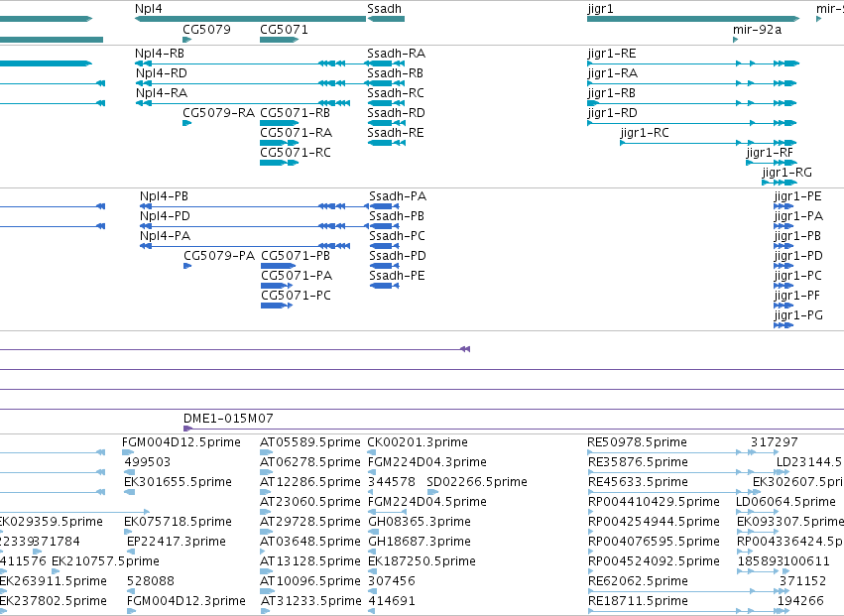Select the EK187250.5prime EST label
Viewport: 844px width, 616px height.
[422, 561]
